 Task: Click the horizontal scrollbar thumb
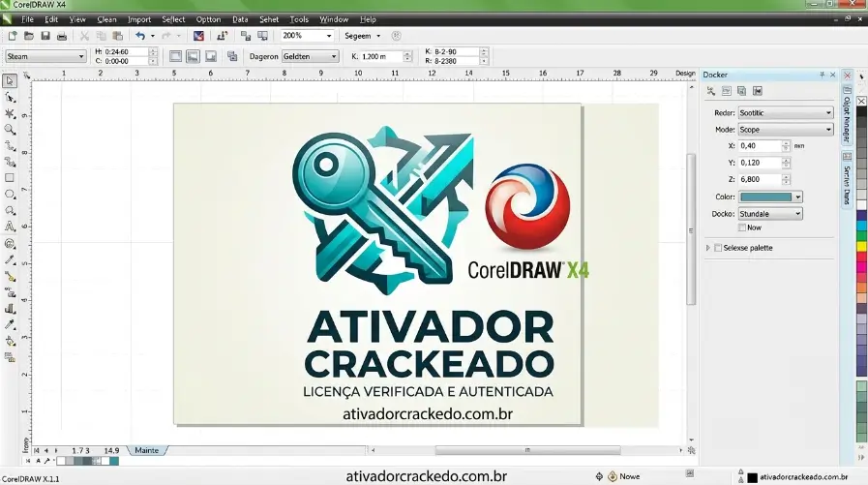[x=527, y=451]
